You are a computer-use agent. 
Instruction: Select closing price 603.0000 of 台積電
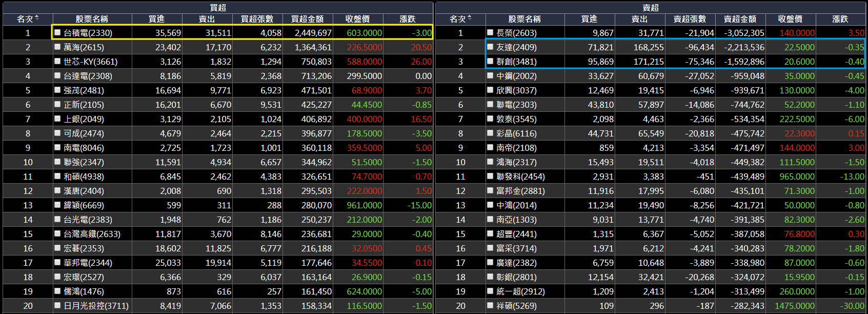click(365, 33)
